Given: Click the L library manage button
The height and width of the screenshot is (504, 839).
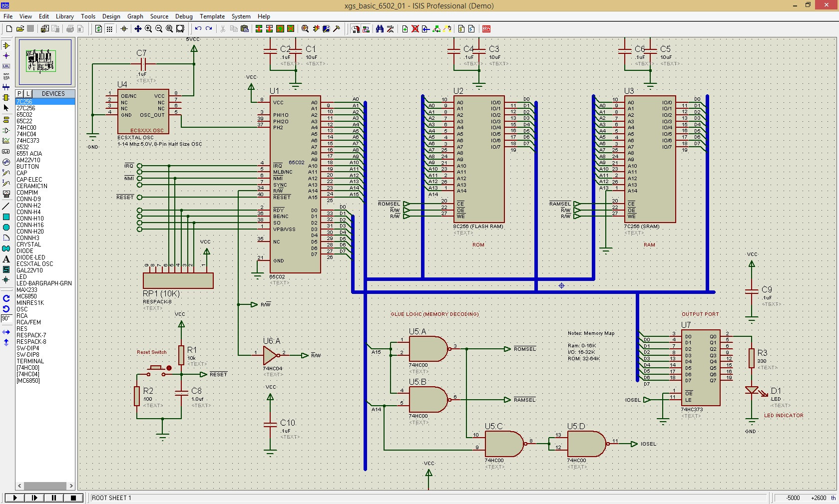Looking at the screenshot, I should 27,94.
